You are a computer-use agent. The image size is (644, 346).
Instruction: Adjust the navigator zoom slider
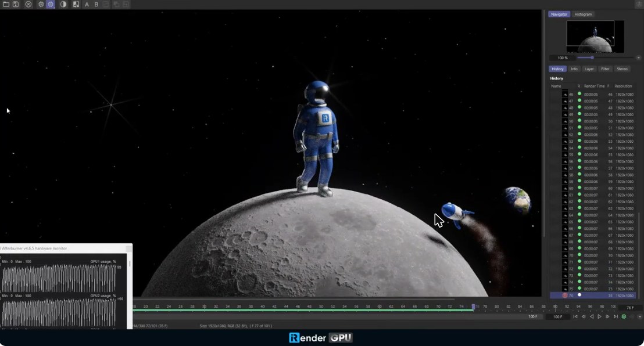(606, 58)
